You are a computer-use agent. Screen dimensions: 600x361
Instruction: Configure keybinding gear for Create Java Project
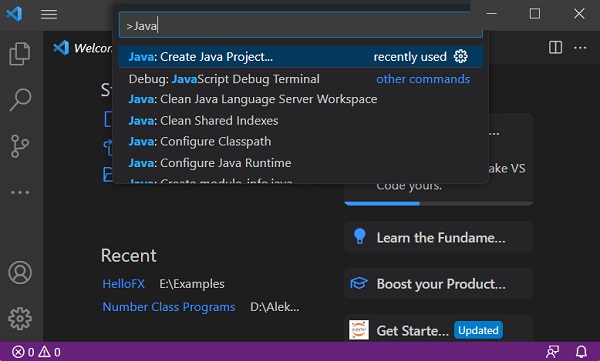(x=461, y=57)
